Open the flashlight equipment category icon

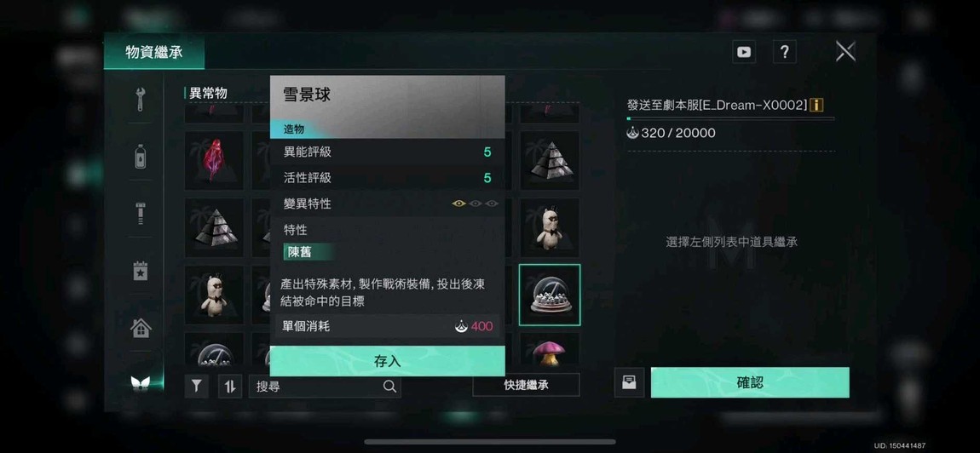click(141, 213)
